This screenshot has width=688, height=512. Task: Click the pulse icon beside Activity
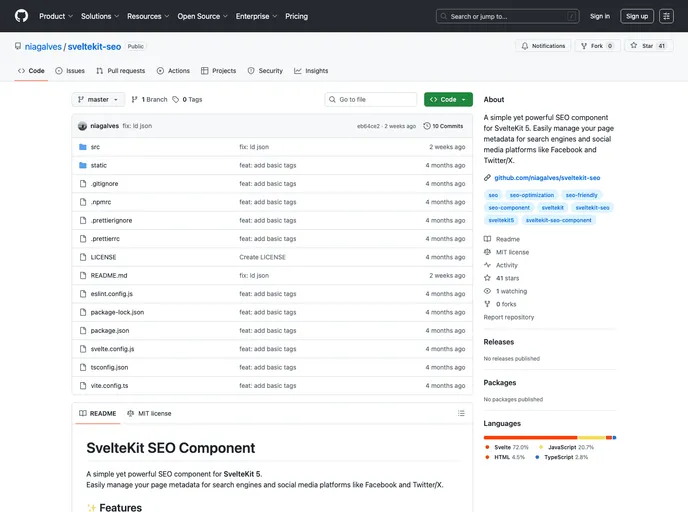[x=487, y=265]
